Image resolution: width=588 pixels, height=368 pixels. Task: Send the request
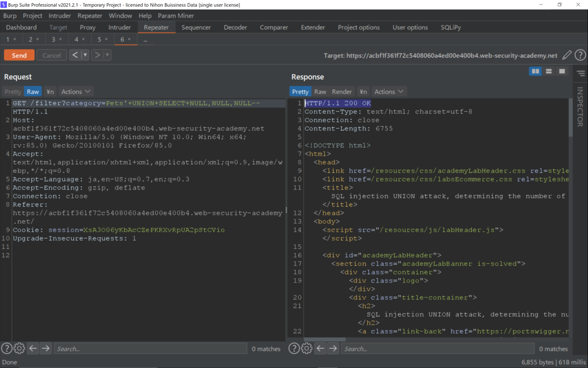click(x=19, y=55)
